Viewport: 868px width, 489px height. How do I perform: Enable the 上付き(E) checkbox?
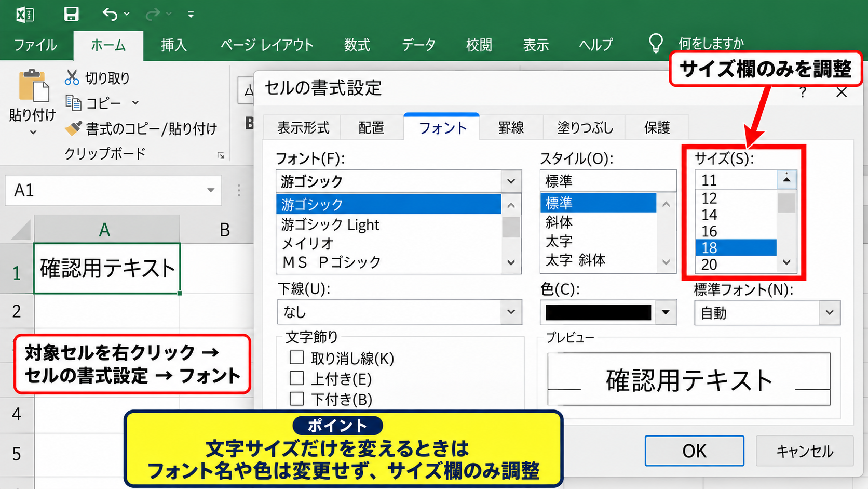[x=296, y=378]
